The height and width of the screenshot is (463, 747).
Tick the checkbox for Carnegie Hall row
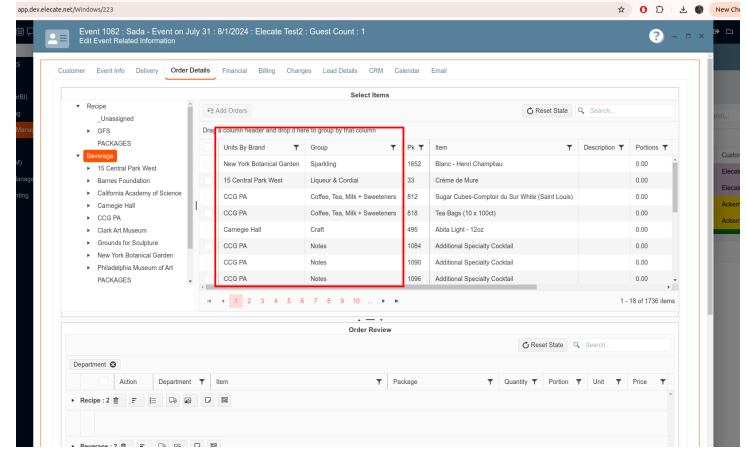coord(210,228)
